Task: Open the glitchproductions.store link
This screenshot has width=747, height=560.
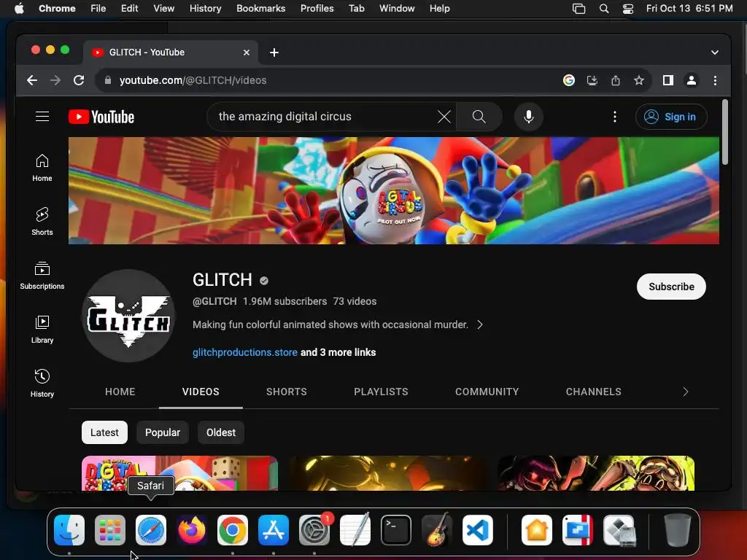Action: click(x=245, y=352)
